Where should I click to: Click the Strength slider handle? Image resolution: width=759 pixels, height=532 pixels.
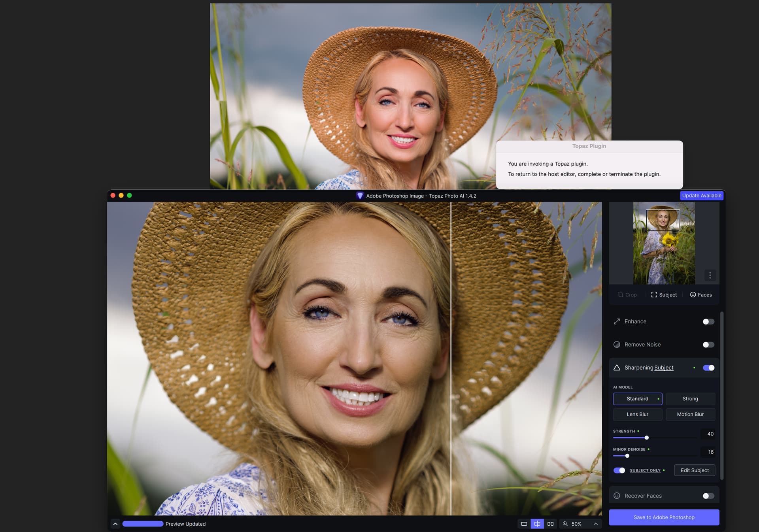coord(647,438)
